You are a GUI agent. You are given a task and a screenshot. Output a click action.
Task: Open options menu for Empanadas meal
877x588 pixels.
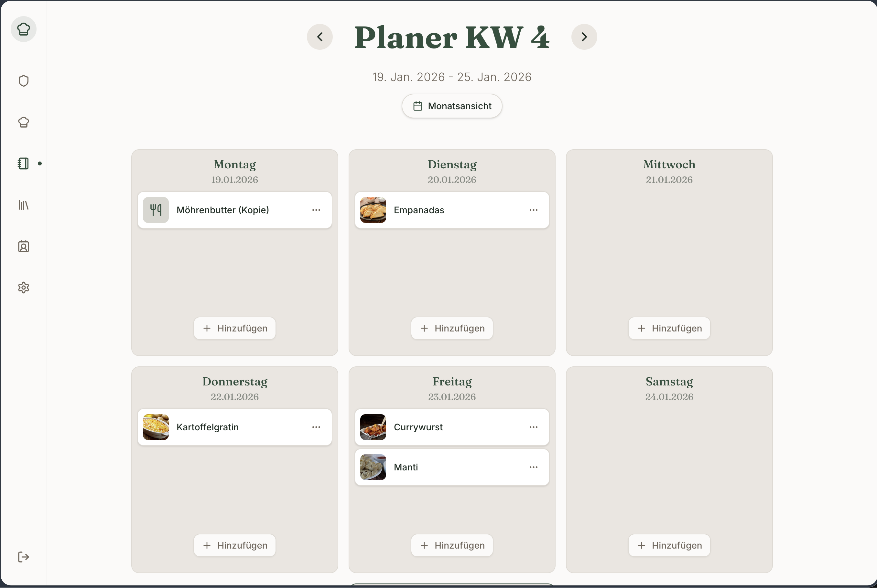pos(534,210)
